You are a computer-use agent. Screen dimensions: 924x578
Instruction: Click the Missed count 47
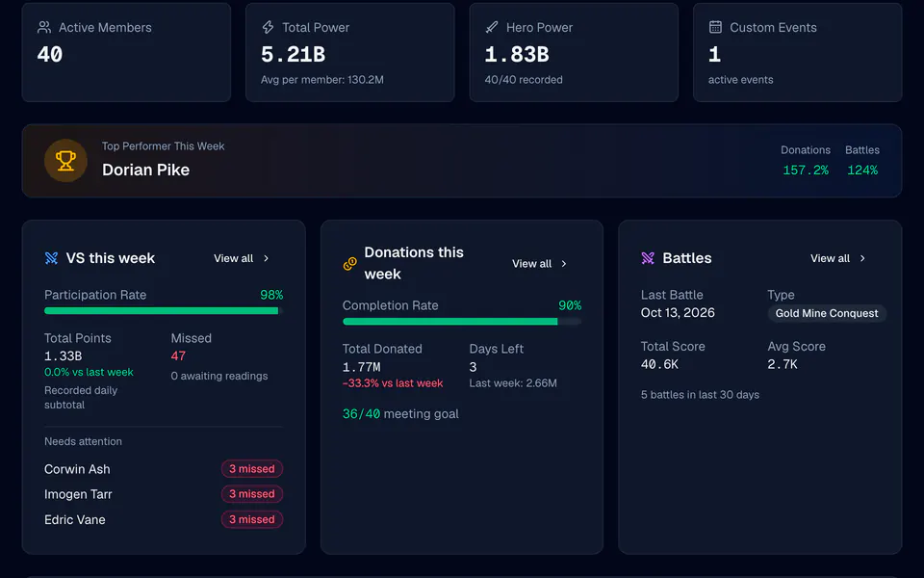pos(178,355)
